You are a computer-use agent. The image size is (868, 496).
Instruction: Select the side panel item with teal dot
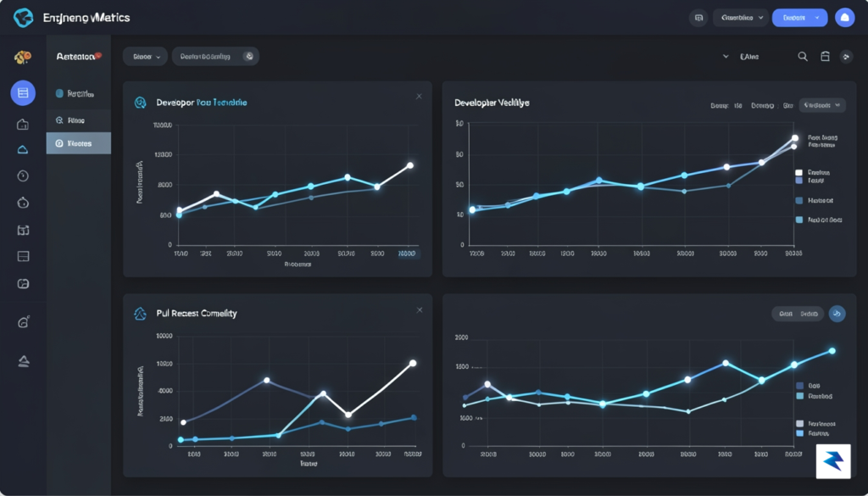pos(79,93)
